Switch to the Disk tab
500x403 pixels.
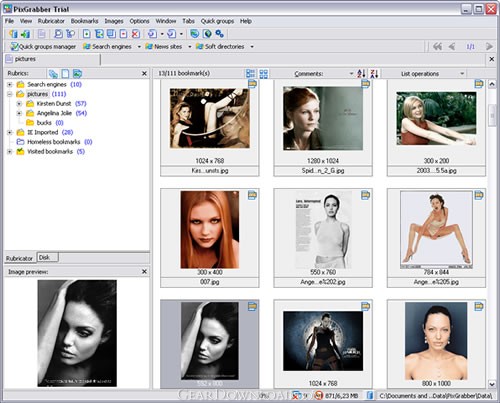coord(46,257)
